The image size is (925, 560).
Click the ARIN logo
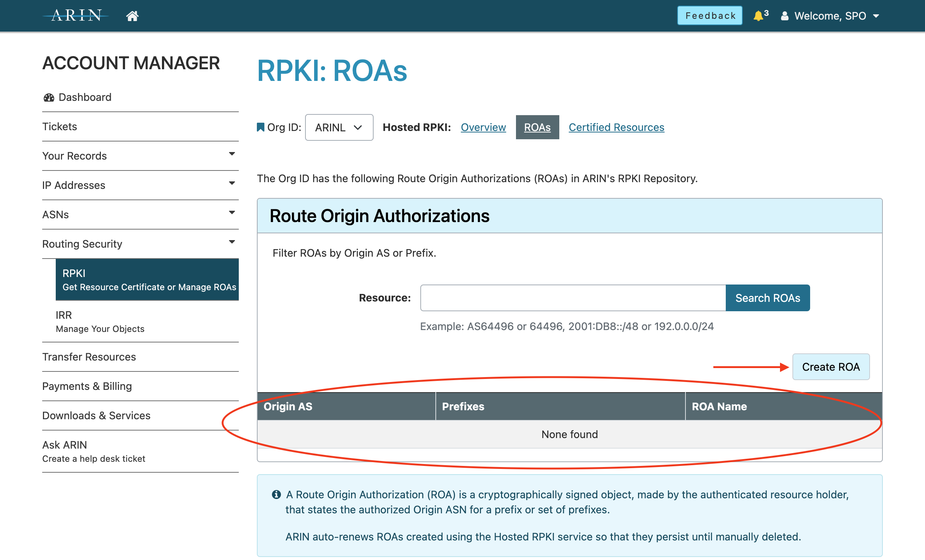click(x=76, y=15)
